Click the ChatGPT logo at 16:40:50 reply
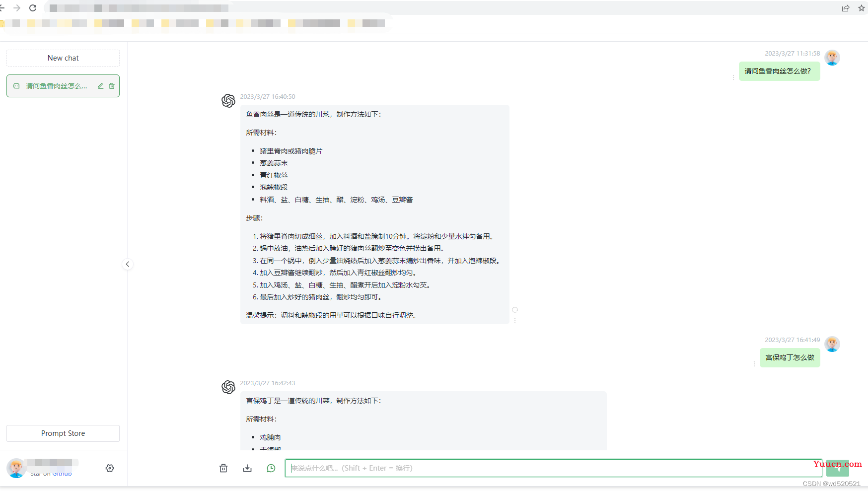The image size is (868, 491). (x=228, y=101)
